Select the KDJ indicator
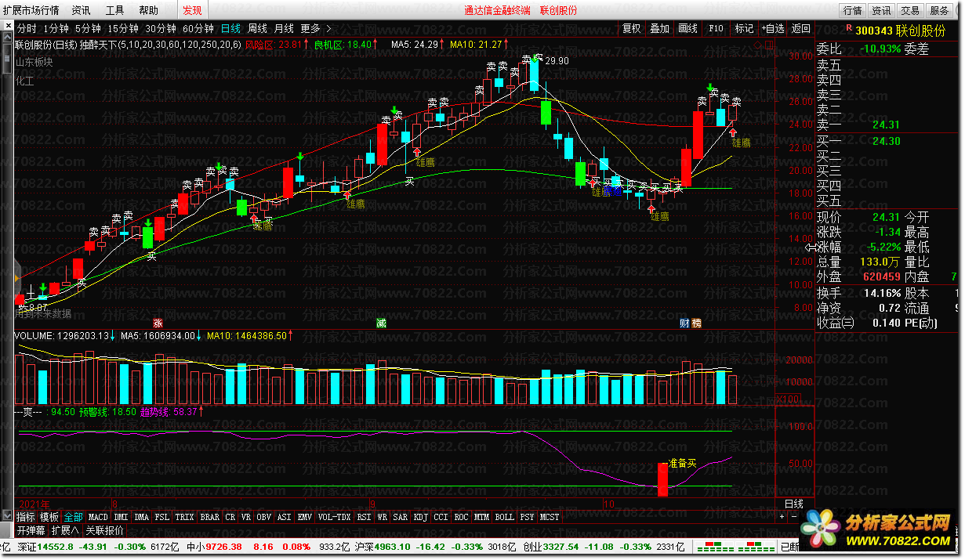 pos(421,517)
